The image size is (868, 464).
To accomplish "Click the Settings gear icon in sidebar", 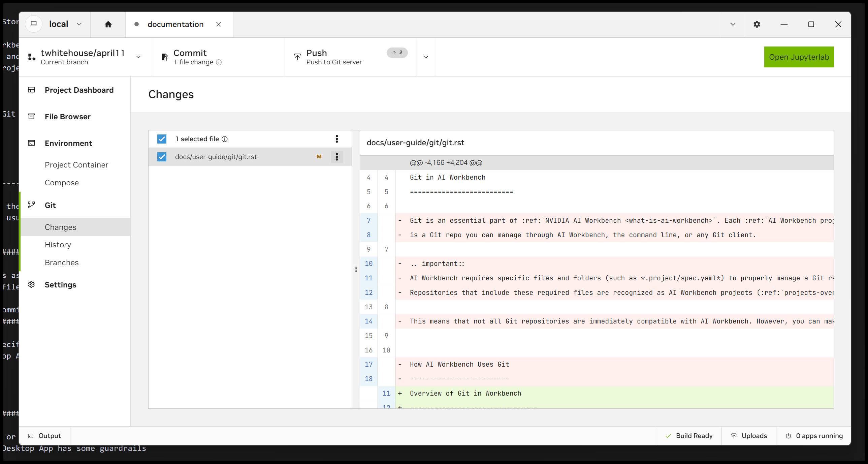I will tap(31, 285).
